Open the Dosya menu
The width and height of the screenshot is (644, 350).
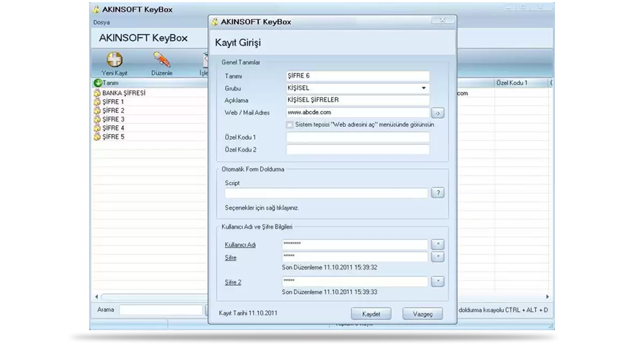tap(101, 23)
